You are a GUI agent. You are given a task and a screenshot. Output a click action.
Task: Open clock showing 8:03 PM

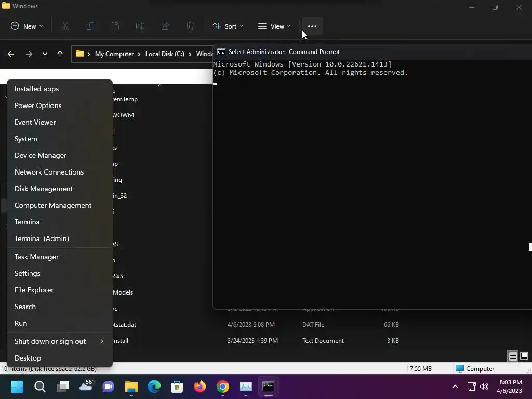tap(510, 387)
